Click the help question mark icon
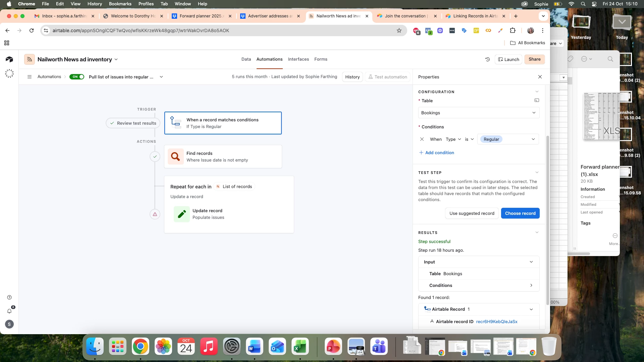Screen dimensions: 644x362 pos(9,297)
